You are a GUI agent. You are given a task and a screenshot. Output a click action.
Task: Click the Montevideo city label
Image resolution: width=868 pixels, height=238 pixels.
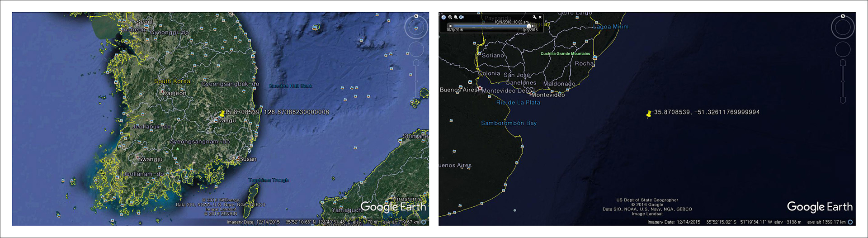(x=548, y=95)
